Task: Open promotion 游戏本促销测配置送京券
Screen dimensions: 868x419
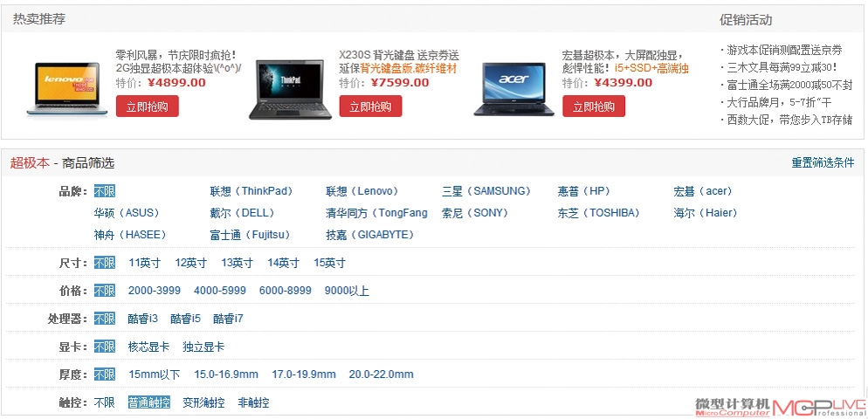Action: tap(784, 51)
